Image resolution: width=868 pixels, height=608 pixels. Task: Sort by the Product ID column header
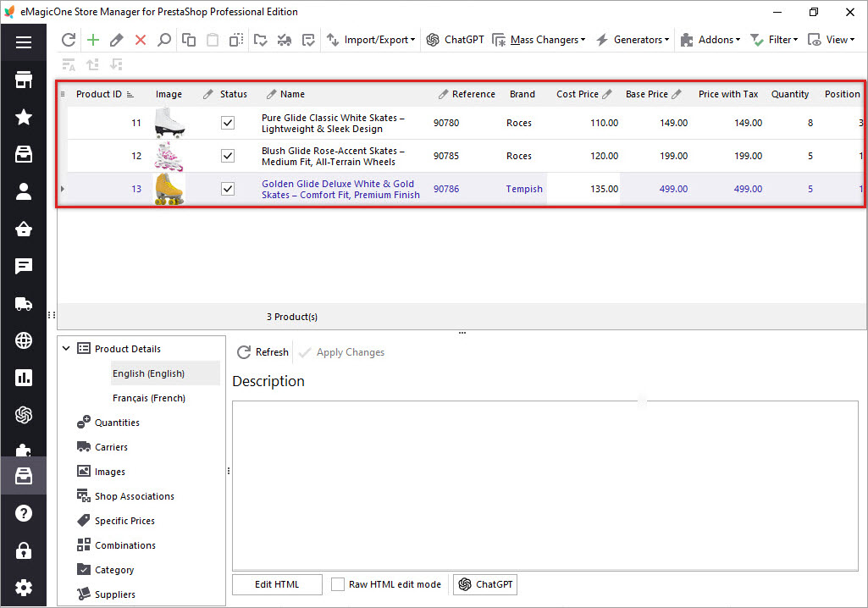pyautogui.click(x=98, y=94)
